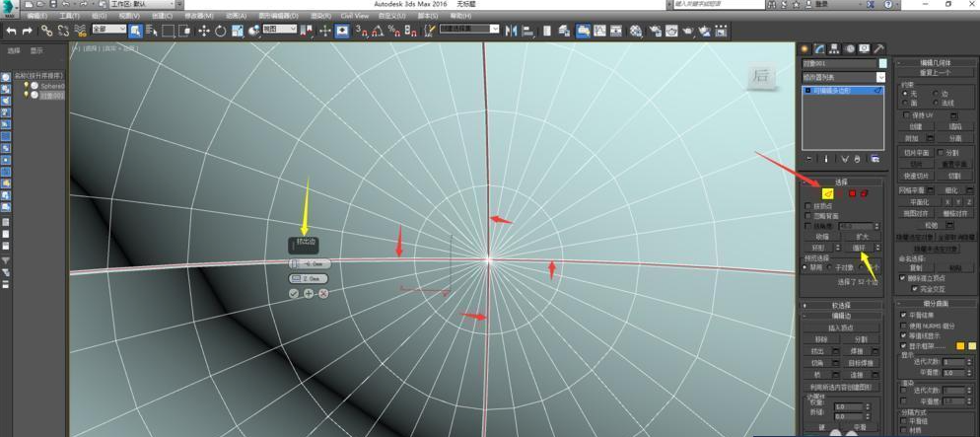
Task: Click the 插入顶点 (Insert Vertex) button
Action: pyautogui.click(x=841, y=328)
